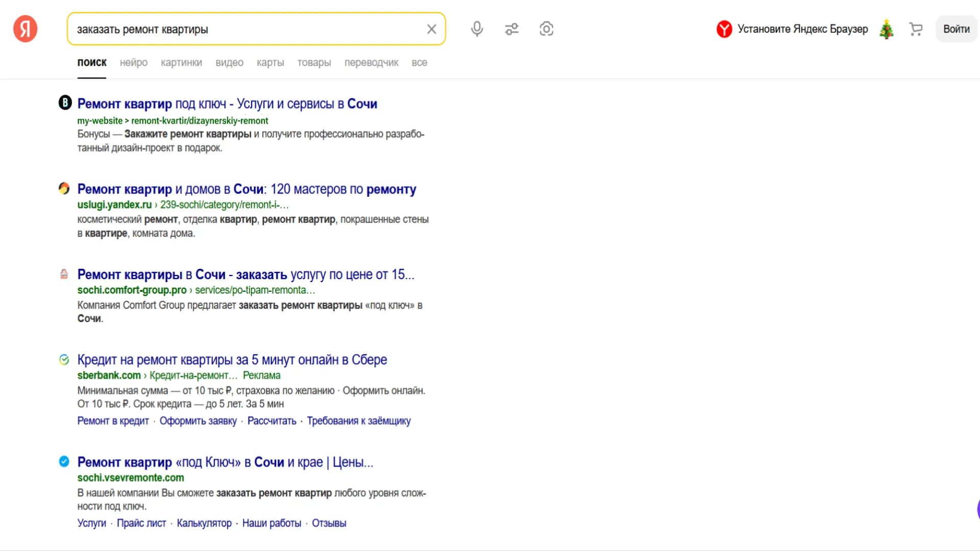This screenshot has width=980, height=551.
Task: Open result 'Ремонт квартир «под Ключ» в Сочи и крае'
Action: point(225,462)
